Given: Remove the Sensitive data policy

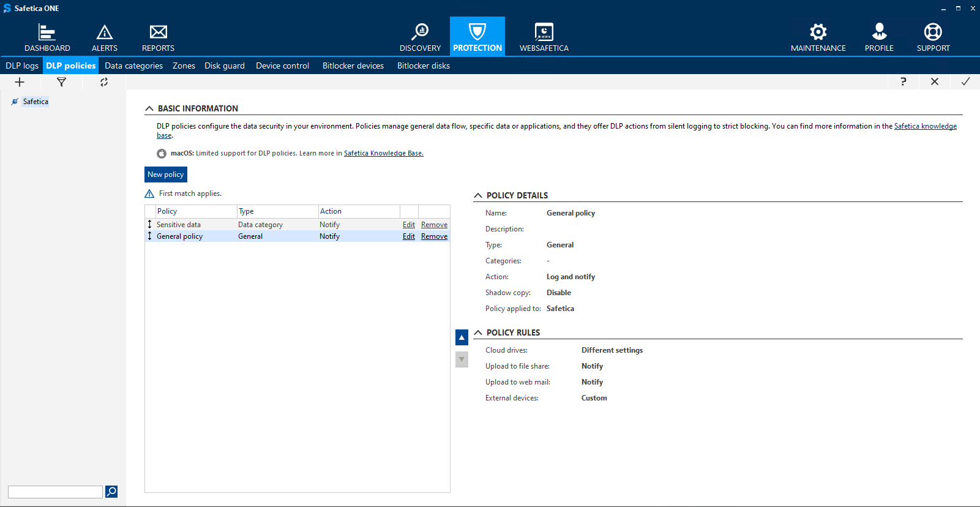Looking at the screenshot, I should 434,225.
